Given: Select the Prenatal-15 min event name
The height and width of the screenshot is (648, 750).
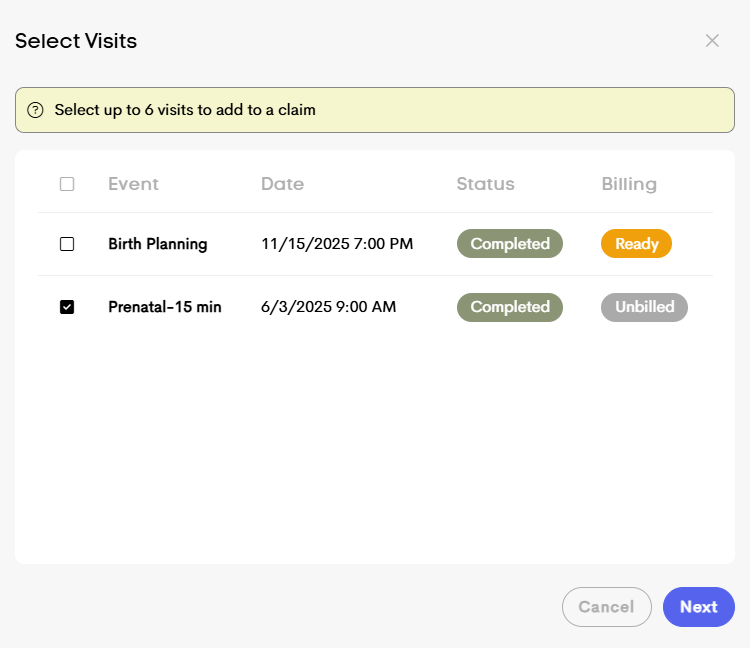Looking at the screenshot, I should tap(165, 307).
